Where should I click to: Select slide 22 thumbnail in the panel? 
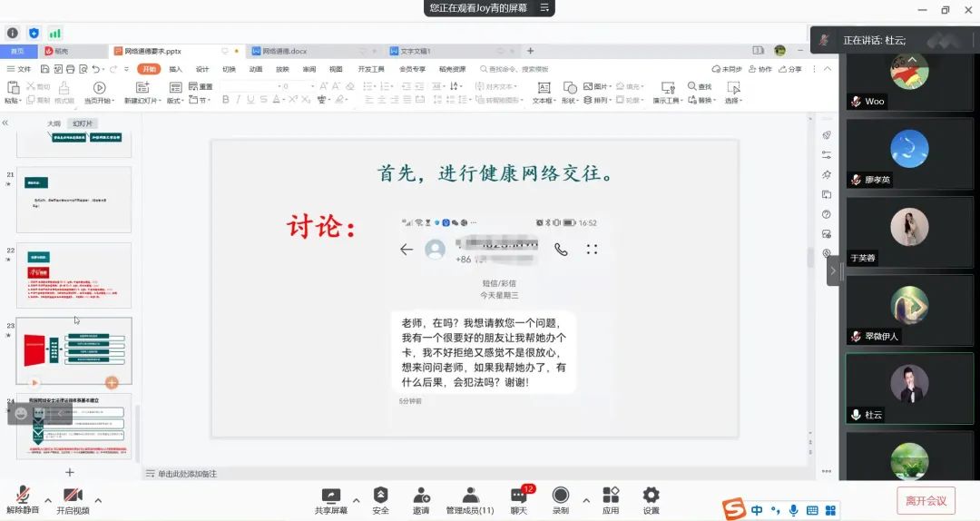tap(73, 275)
